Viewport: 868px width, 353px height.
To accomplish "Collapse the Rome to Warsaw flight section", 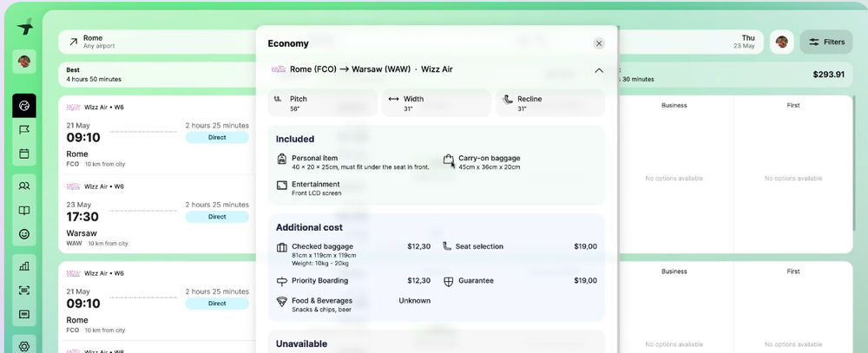I will pos(599,70).
